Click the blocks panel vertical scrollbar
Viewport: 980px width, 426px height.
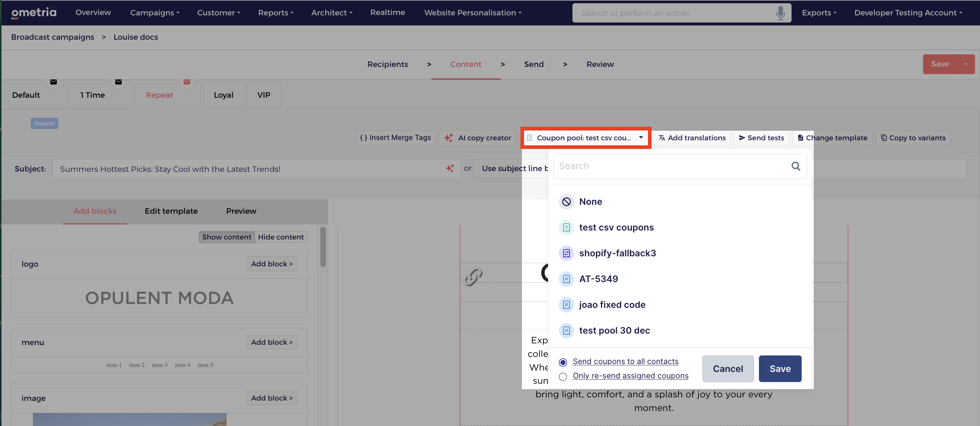pyautogui.click(x=323, y=247)
